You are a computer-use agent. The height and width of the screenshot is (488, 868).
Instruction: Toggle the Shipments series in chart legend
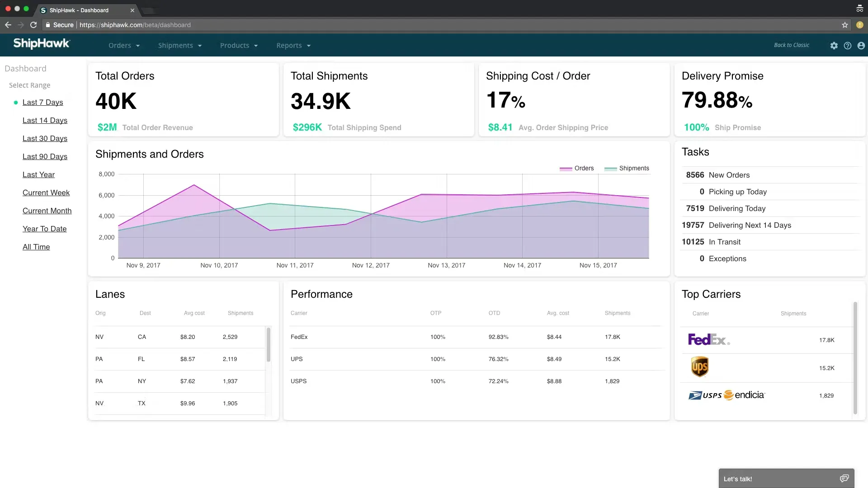[x=627, y=169]
